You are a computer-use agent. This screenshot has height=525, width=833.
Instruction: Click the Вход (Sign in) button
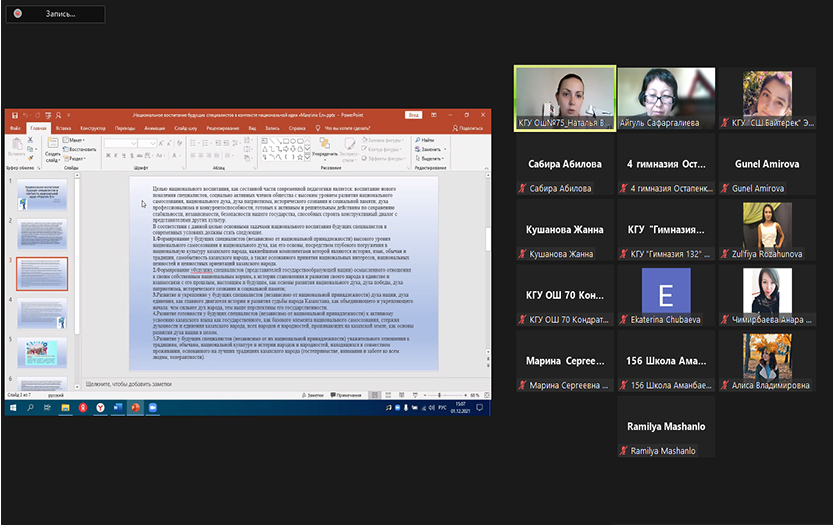click(413, 116)
